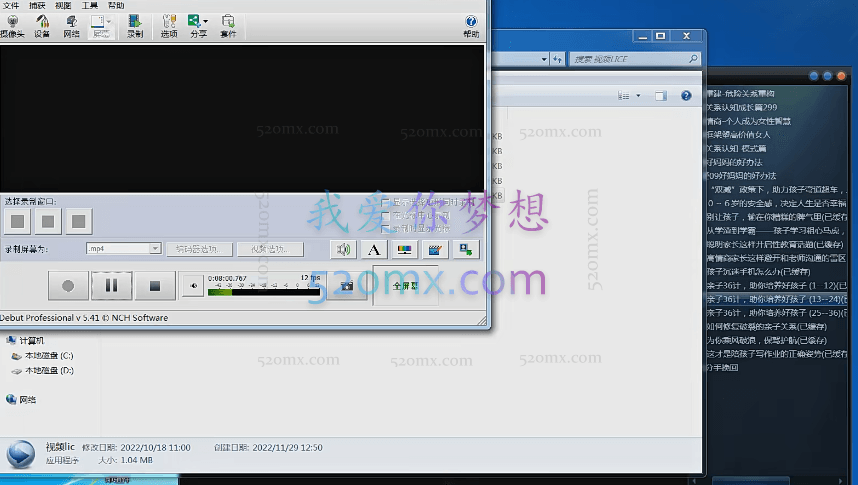Open text caption 'A' icon
Image resolution: width=858 pixels, height=485 pixels.
point(374,249)
